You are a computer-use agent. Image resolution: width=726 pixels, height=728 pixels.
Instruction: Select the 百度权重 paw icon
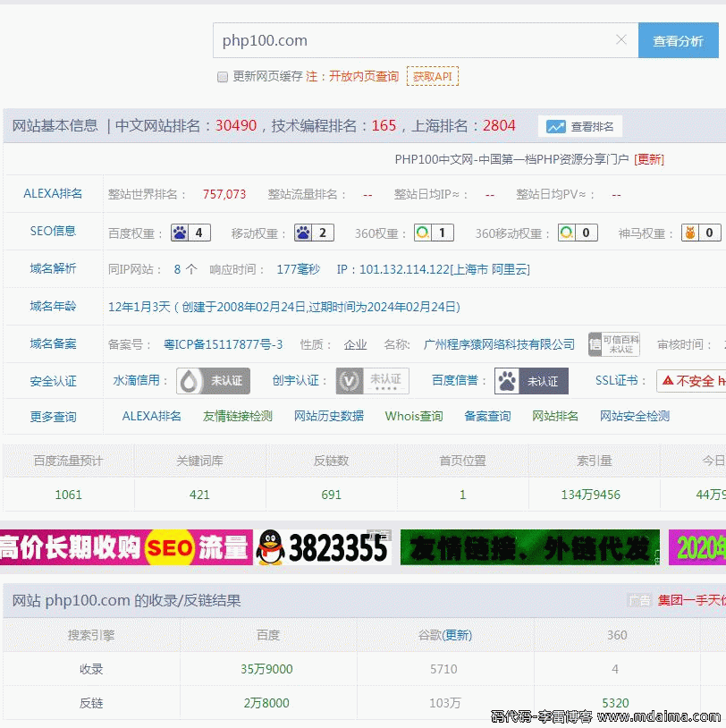coord(181,231)
